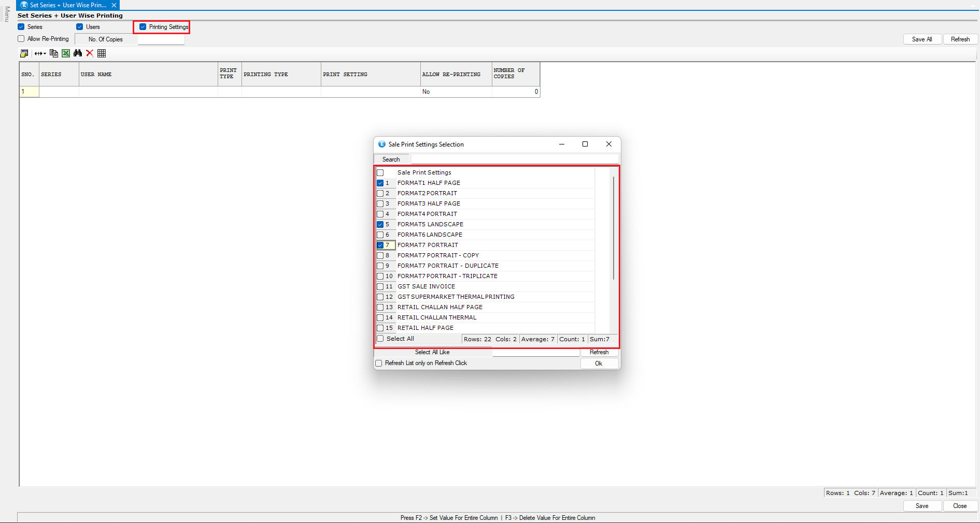
Task: Enable the Allow Re-Printing checkbox
Action: coord(21,39)
